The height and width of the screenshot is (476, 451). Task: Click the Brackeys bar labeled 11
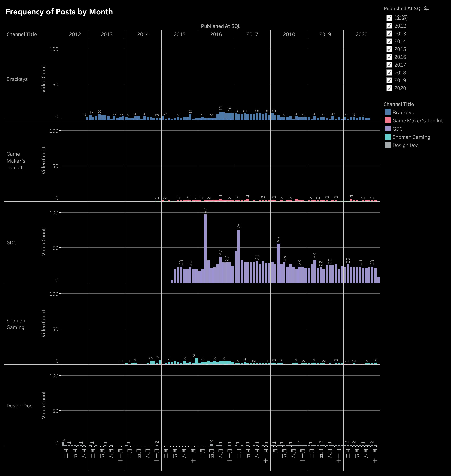[x=220, y=116]
